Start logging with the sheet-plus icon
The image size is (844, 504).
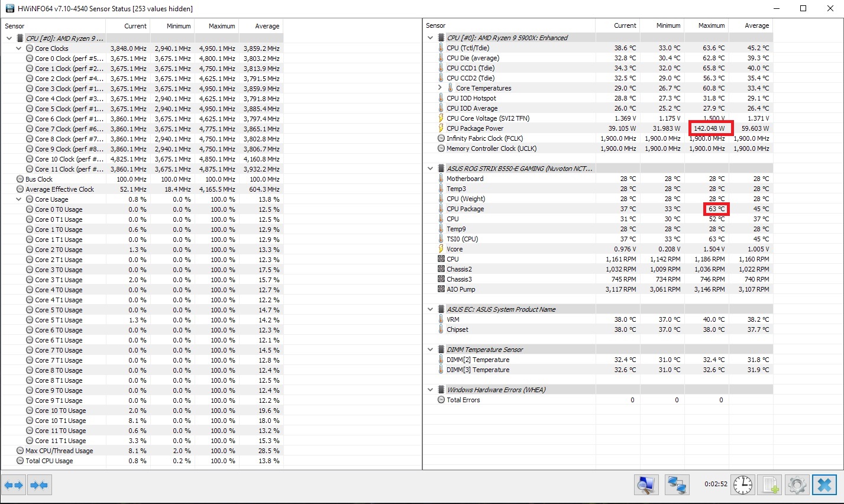[x=771, y=485]
